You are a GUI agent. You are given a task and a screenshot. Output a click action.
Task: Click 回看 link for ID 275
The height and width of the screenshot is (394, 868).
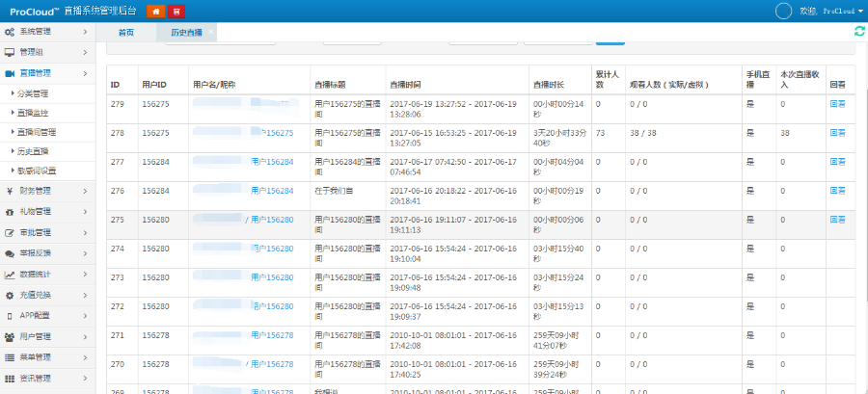[836, 220]
